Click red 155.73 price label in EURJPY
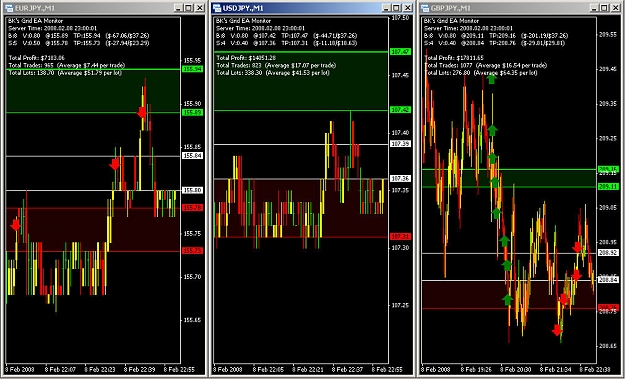Screen dimensions: 625x379 click(193, 251)
